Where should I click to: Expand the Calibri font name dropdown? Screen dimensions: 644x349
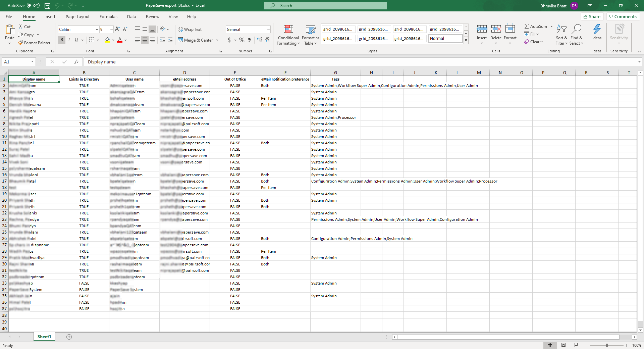tap(97, 30)
